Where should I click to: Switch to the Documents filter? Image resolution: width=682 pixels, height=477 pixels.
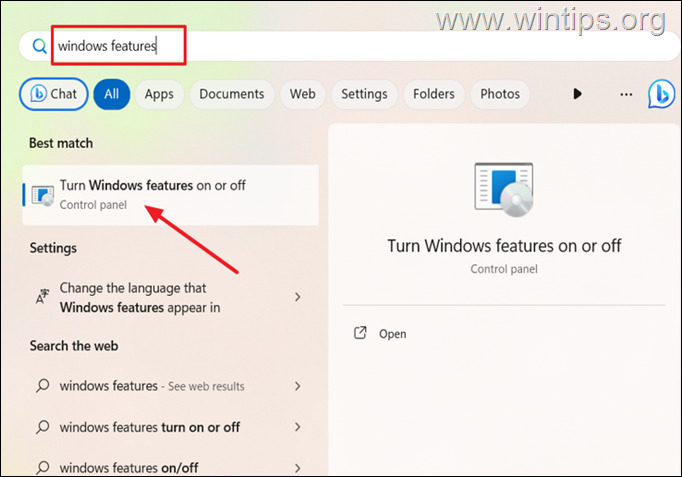click(x=232, y=94)
